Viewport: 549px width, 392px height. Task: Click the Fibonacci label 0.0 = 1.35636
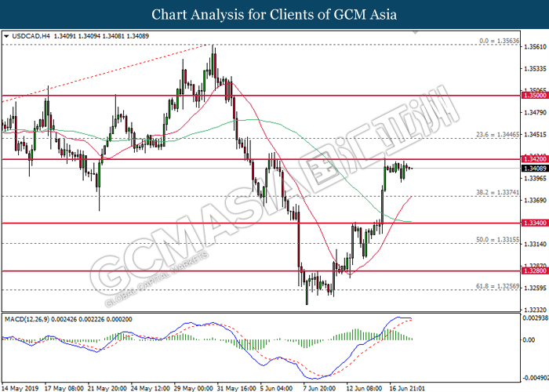point(500,41)
